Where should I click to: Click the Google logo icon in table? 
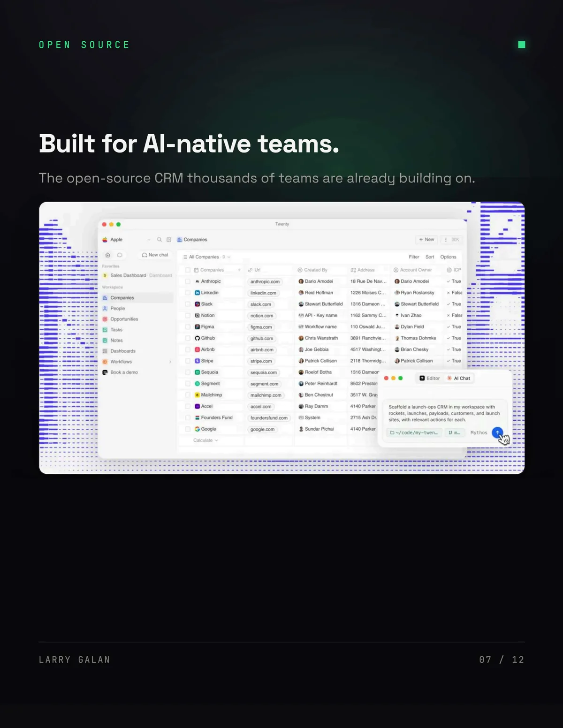(198, 429)
